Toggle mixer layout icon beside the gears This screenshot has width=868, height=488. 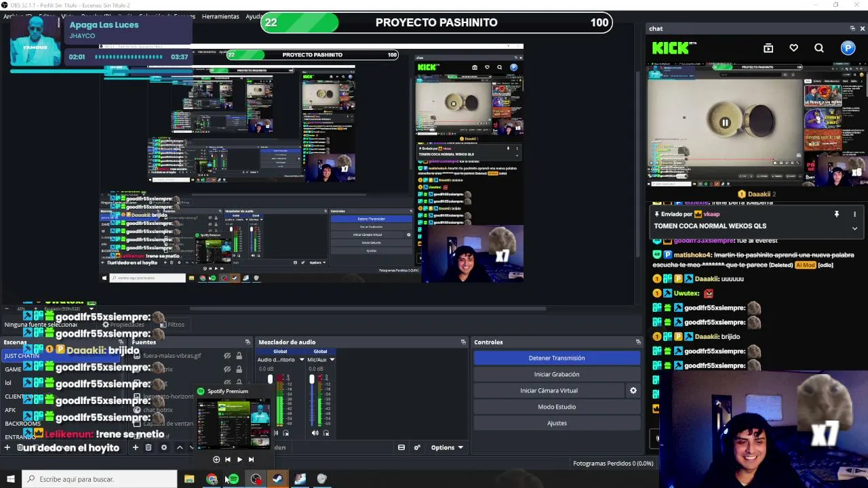401,447
